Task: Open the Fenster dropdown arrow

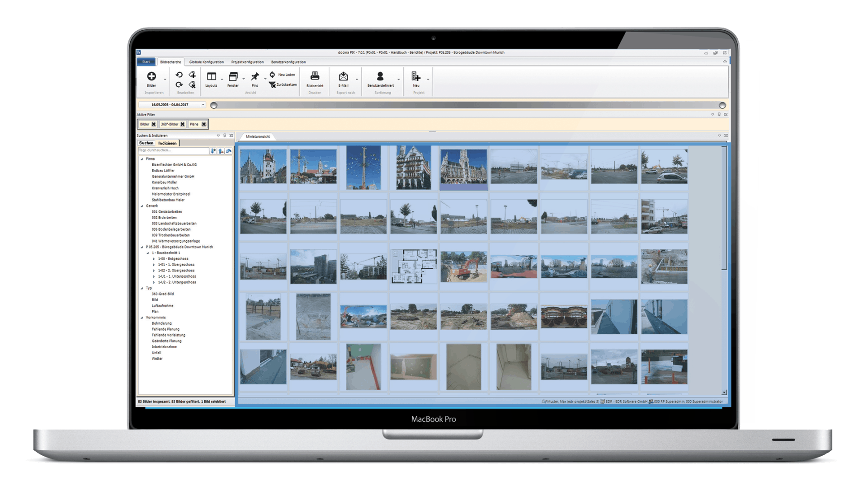Action: click(x=244, y=79)
